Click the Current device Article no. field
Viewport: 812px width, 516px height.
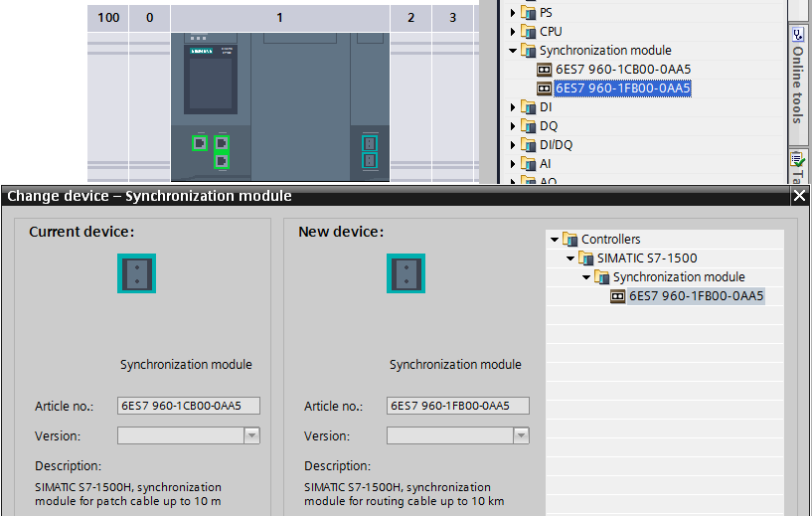tap(188, 406)
